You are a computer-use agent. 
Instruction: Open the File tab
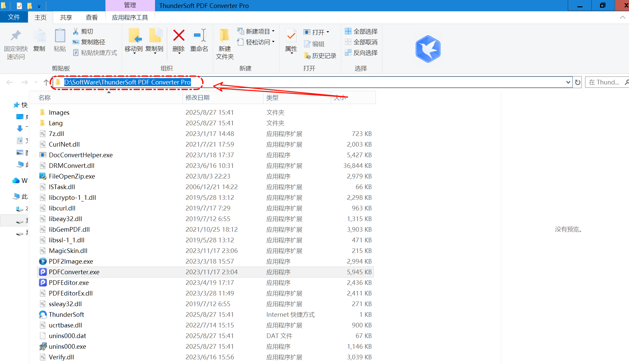[14, 17]
